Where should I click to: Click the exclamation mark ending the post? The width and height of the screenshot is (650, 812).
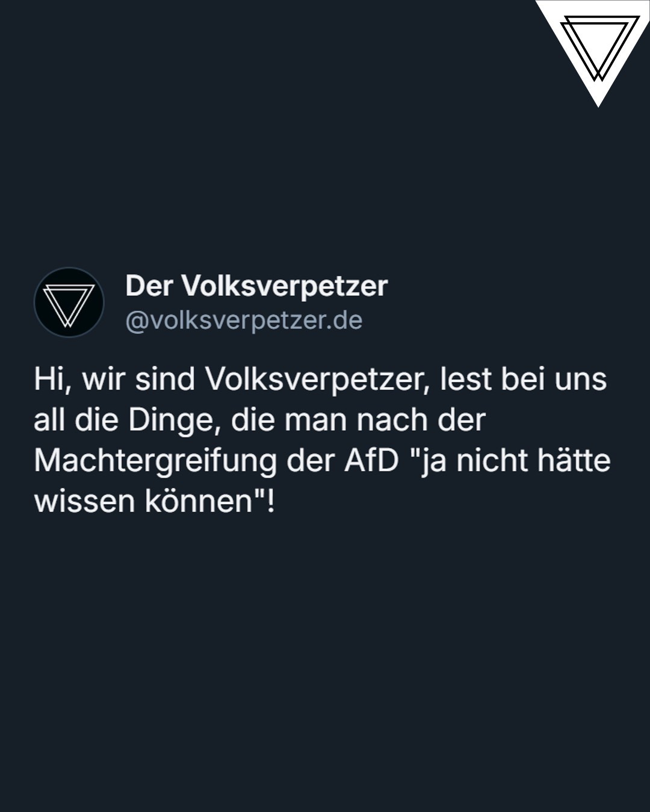tap(271, 500)
